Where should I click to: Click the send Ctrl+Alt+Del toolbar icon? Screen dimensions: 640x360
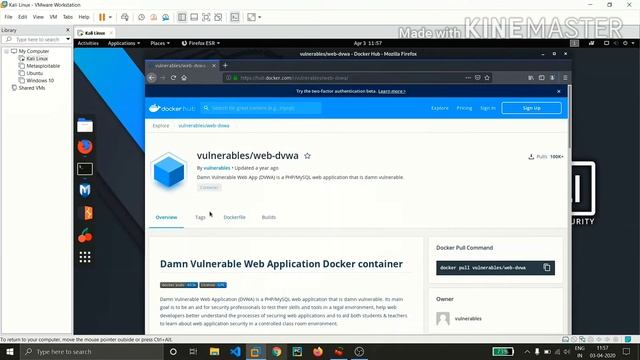[125, 17]
